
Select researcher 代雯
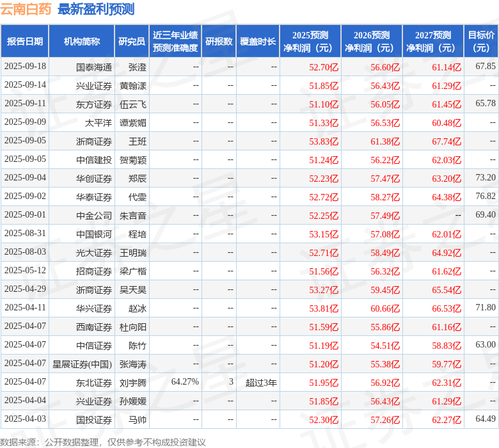coord(138,197)
